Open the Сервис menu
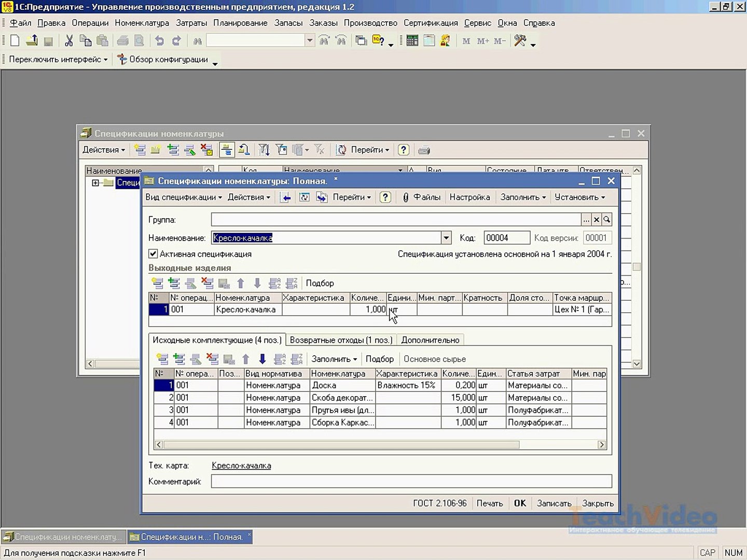Image resolution: width=747 pixels, height=560 pixels. point(478,23)
